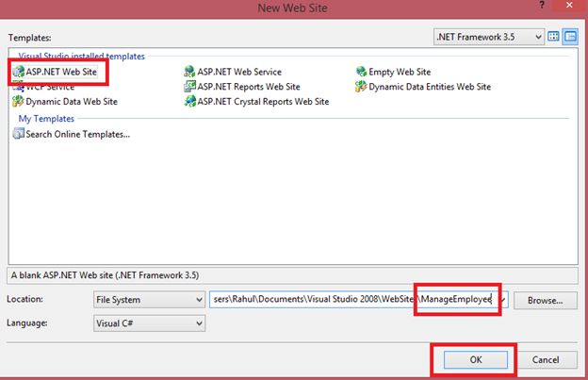Switch templates to small icons view

570,37
